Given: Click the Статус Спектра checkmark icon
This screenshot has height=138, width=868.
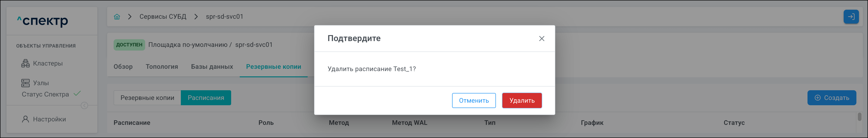Looking at the screenshot, I should click(77, 94).
